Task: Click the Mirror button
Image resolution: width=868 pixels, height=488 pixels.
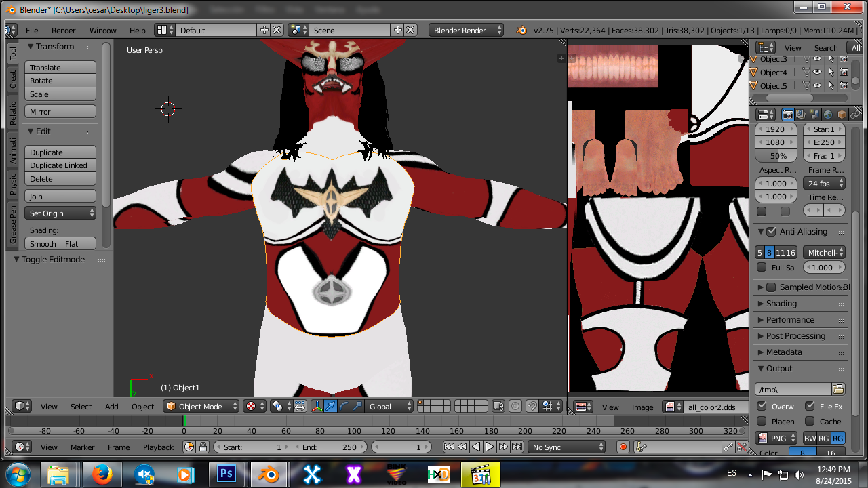Action: [60, 111]
